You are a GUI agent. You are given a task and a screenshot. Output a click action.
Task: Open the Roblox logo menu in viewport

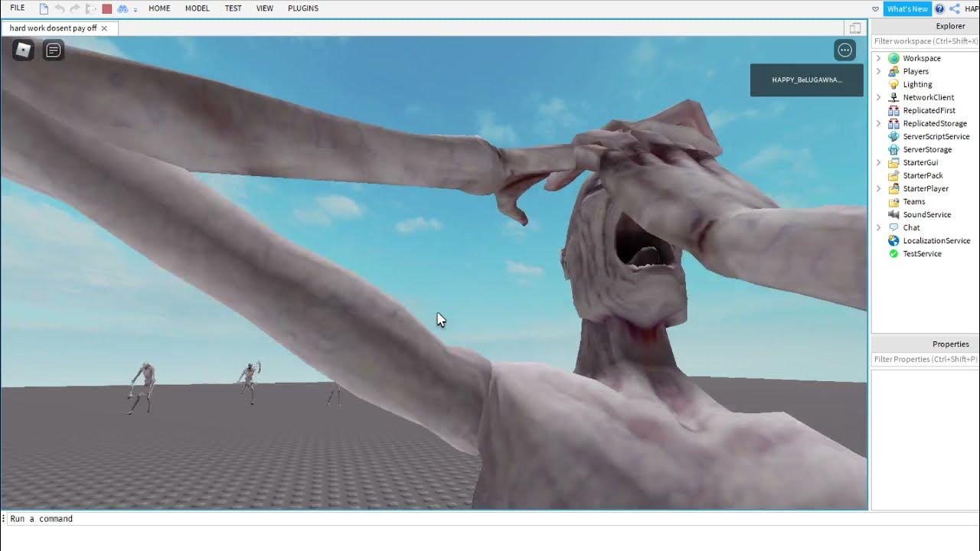point(23,51)
